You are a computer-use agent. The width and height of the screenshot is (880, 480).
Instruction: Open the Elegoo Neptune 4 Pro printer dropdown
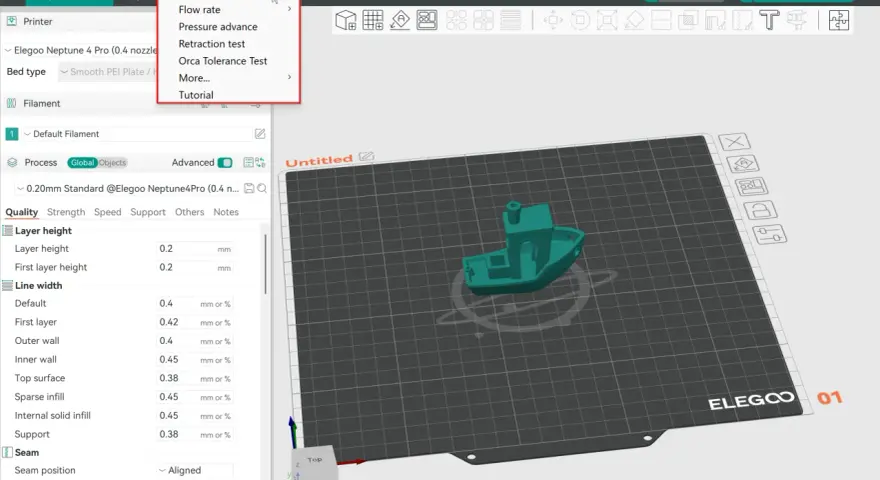pos(80,50)
